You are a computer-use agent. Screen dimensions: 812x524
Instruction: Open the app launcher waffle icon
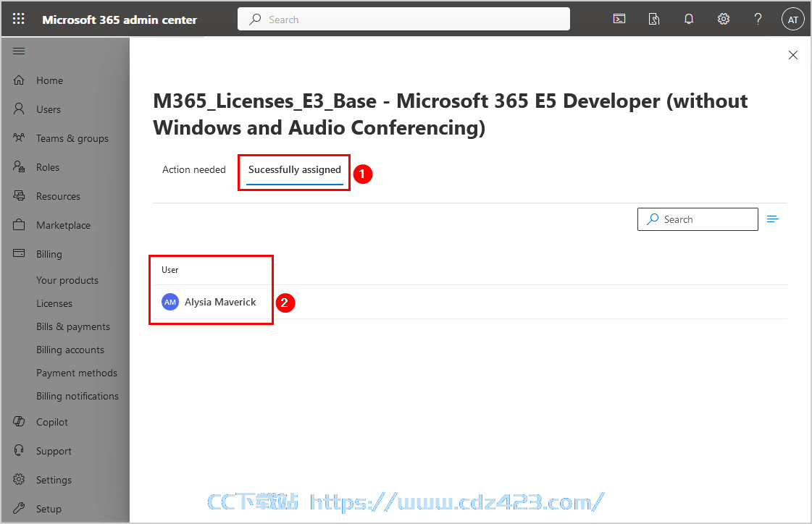(x=19, y=19)
